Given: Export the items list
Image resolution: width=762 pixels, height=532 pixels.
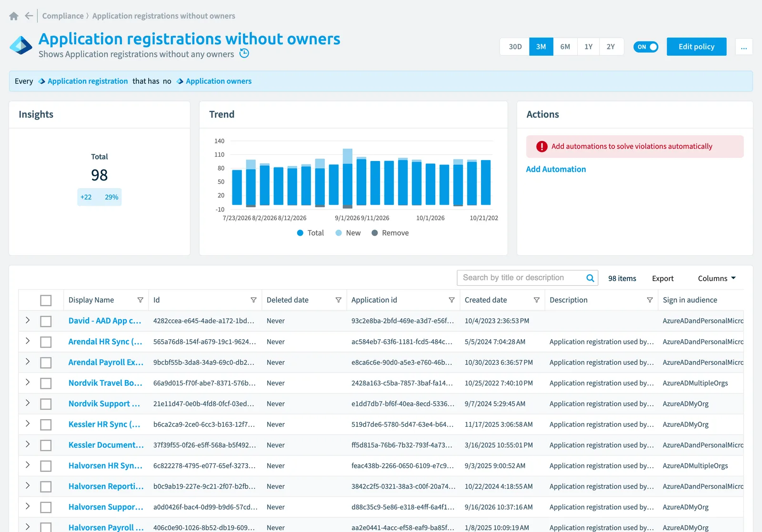Looking at the screenshot, I should click(x=663, y=279).
